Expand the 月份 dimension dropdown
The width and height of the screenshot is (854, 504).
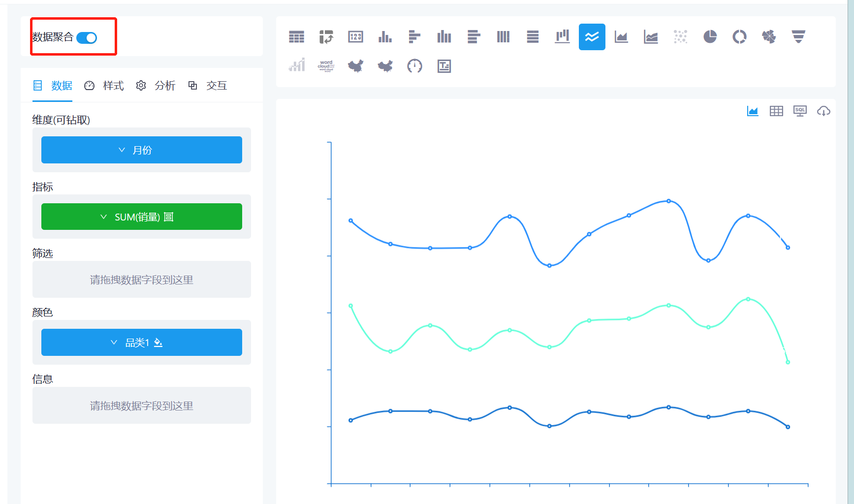(122, 150)
